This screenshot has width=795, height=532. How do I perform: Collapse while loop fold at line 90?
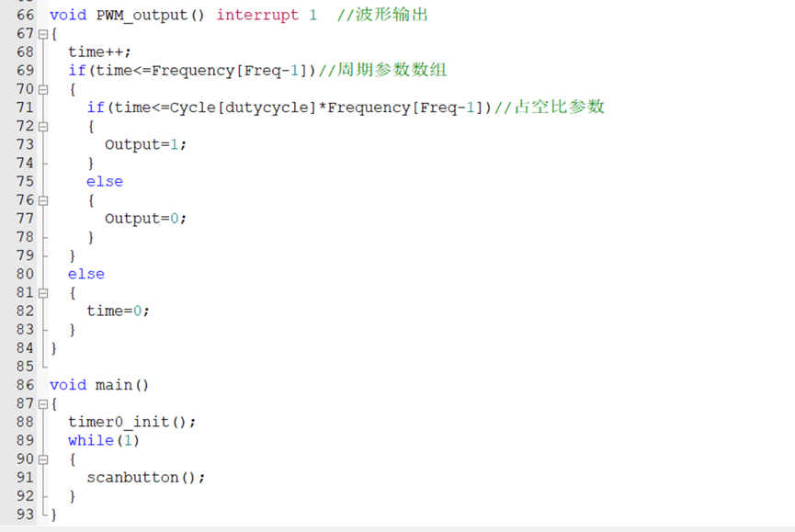(x=43, y=459)
